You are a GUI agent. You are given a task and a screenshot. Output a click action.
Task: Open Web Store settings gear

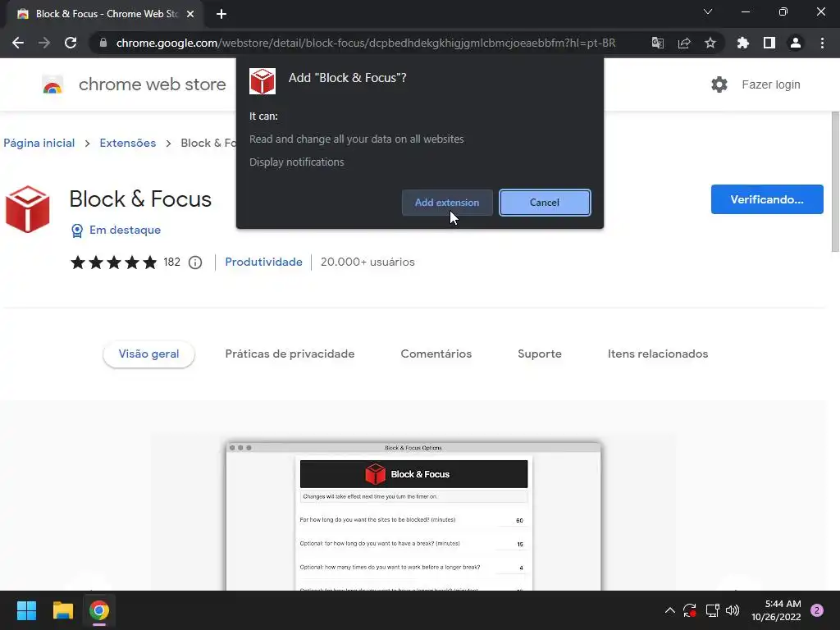click(x=719, y=84)
